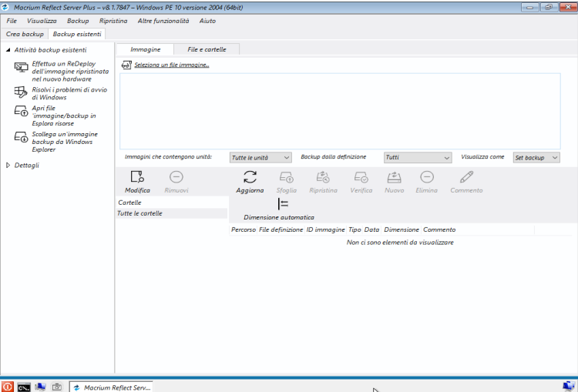This screenshot has width=578, height=392.
Task: Click Effettua un ReDeploy dell'immagine link
Action: 70,71
